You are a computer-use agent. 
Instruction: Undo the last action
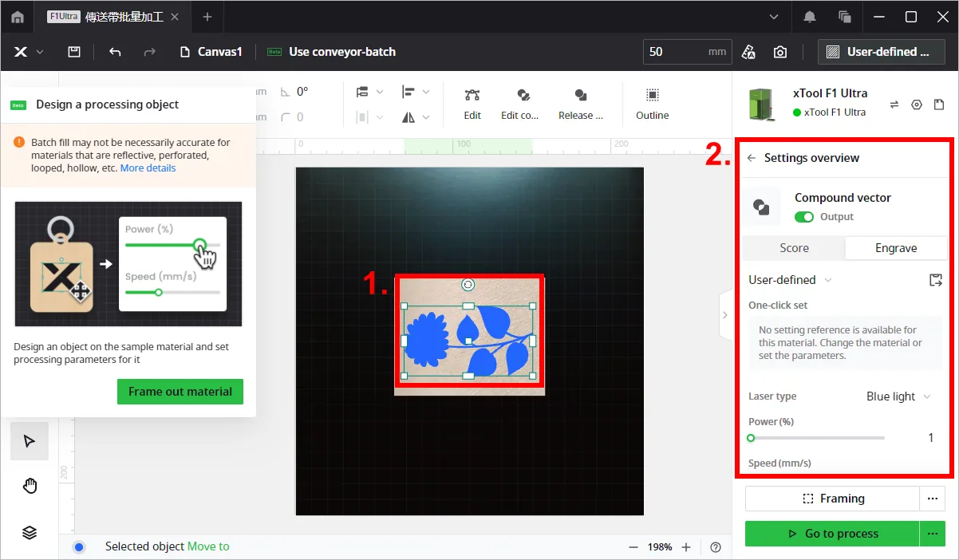pos(115,52)
